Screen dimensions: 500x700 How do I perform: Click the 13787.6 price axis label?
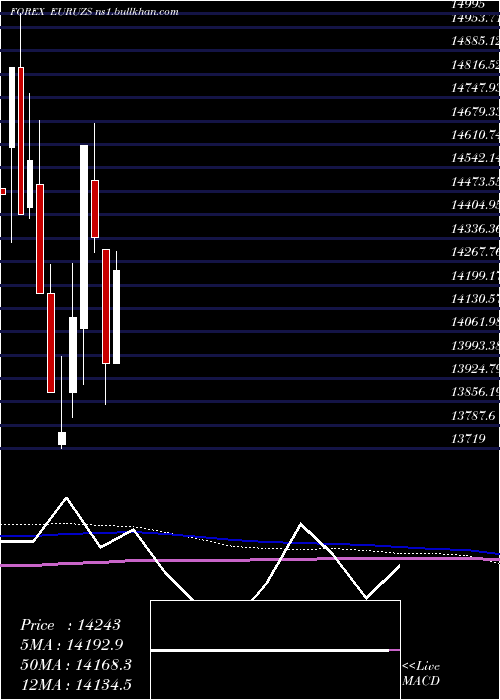pyautogui.click(x=473, y=417)
